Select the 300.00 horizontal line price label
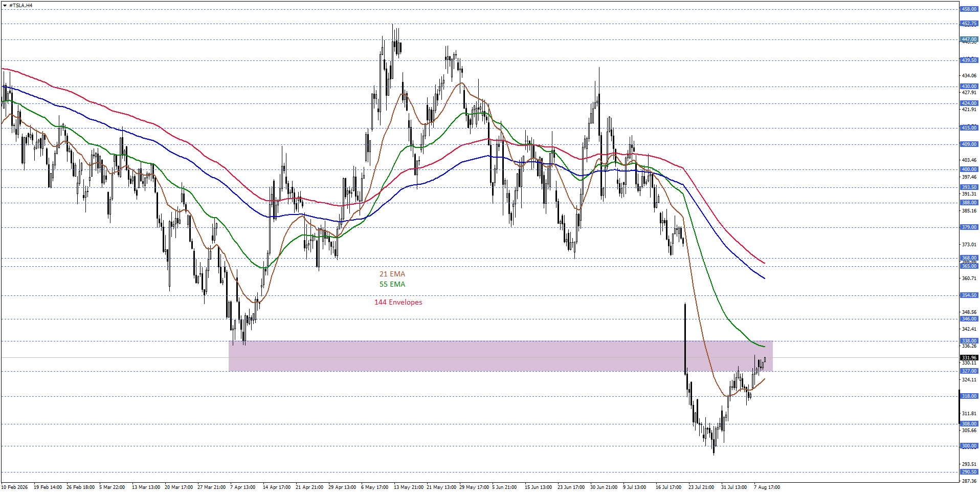The image size is (980, 493). 969,446
